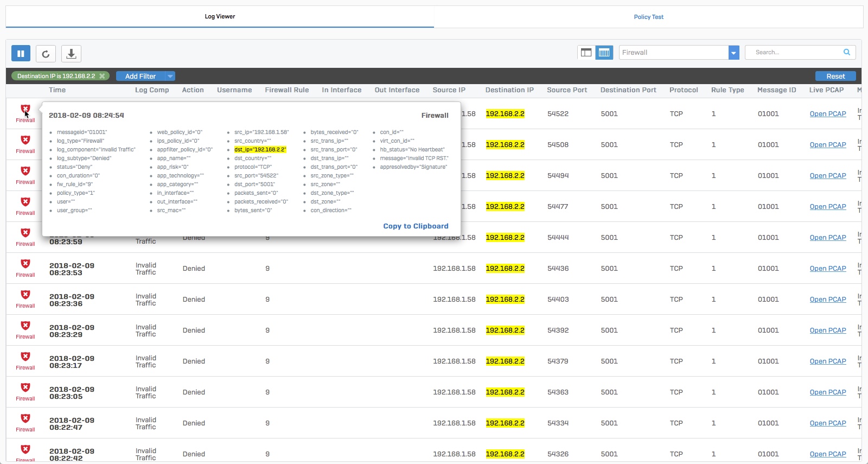
Task: Sort by the Destination Port column header
Action: (x=628, y=90)
